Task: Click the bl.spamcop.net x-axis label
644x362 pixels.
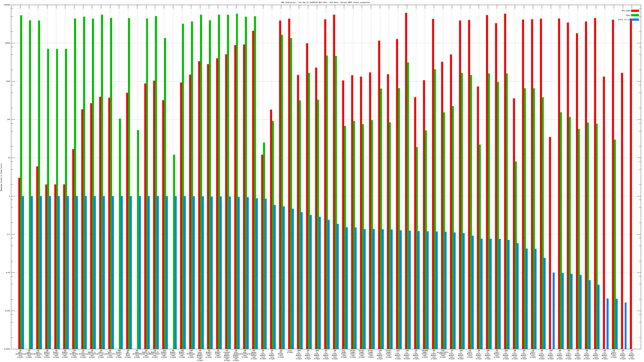Action: click(x=83, y=354)
